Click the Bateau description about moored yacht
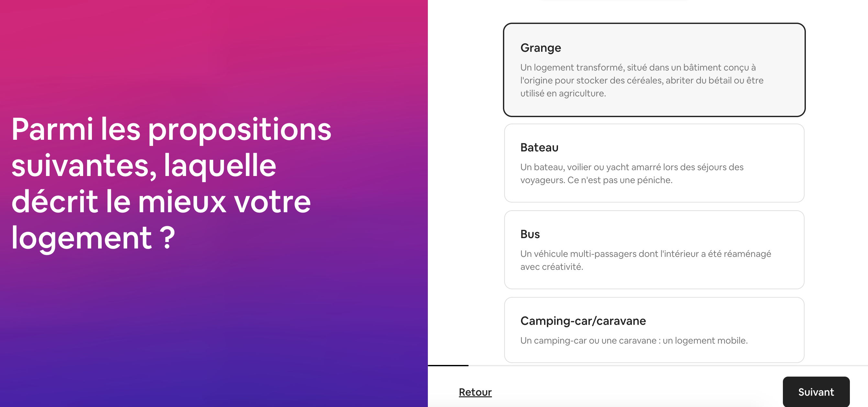Image resolution: width=868 pixels, height=407 pixels. pyautogui.click(x=631, y=173)
